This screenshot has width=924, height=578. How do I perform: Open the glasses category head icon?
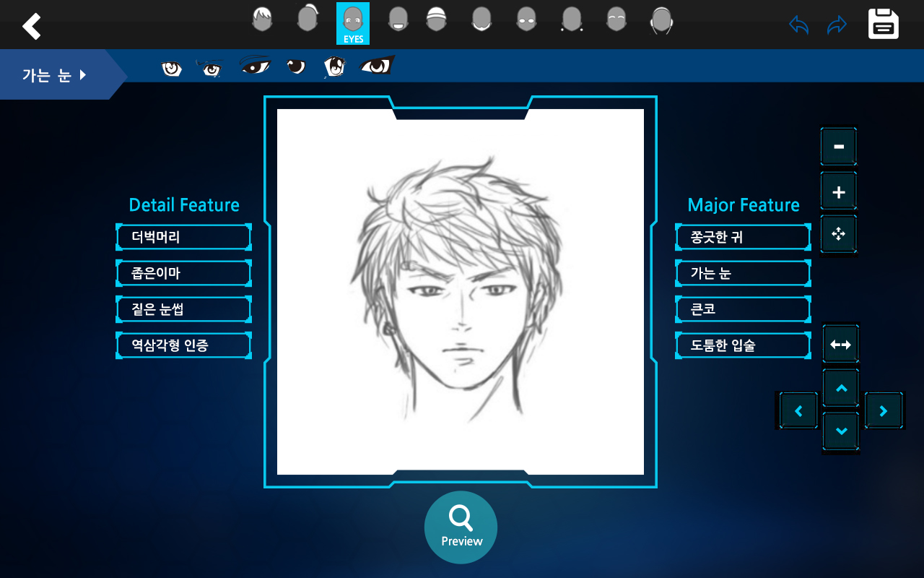(526, 20)
